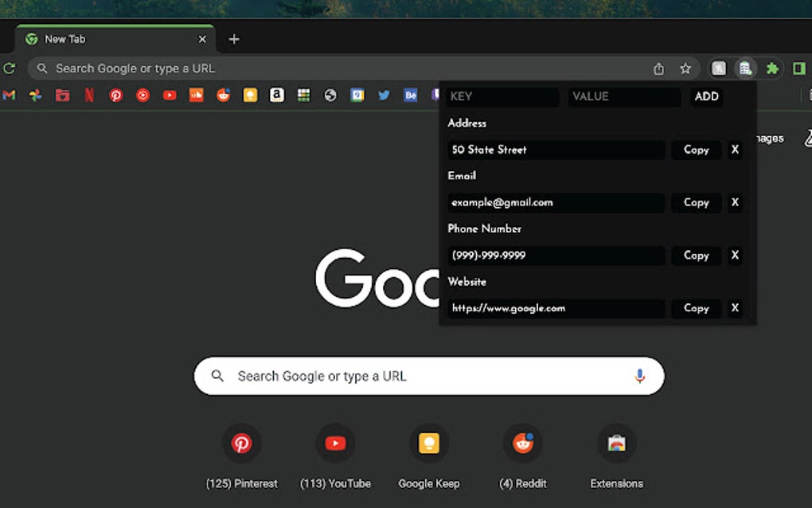This screenshot has height=508, width=812.
Task: Close the New Tab tab
Action: pos(202,39)
